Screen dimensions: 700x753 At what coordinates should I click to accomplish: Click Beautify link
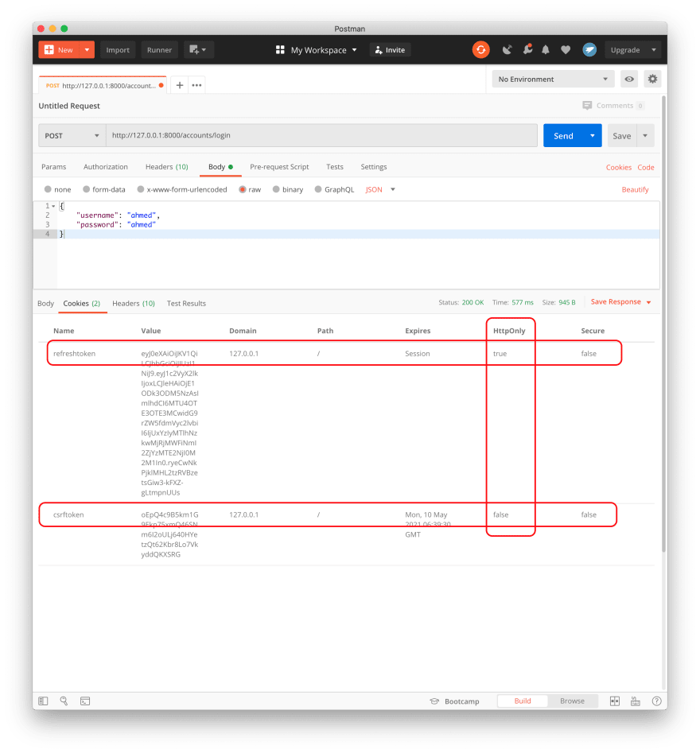point(635,189)
